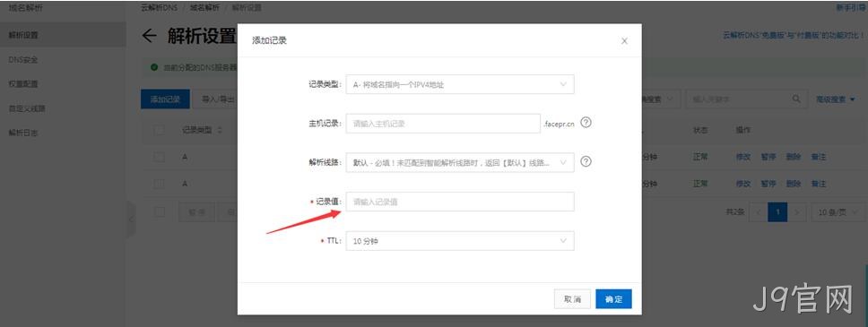Click the batch 暂停 button below the table
This screenshot has height=327, width=868.
pos(196,212)
